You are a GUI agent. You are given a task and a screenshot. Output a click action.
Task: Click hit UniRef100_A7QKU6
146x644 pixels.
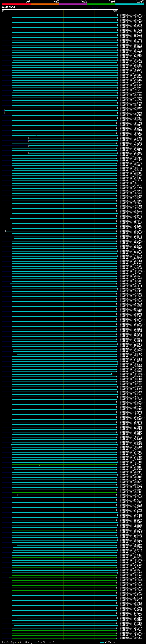tap(131, 138)
